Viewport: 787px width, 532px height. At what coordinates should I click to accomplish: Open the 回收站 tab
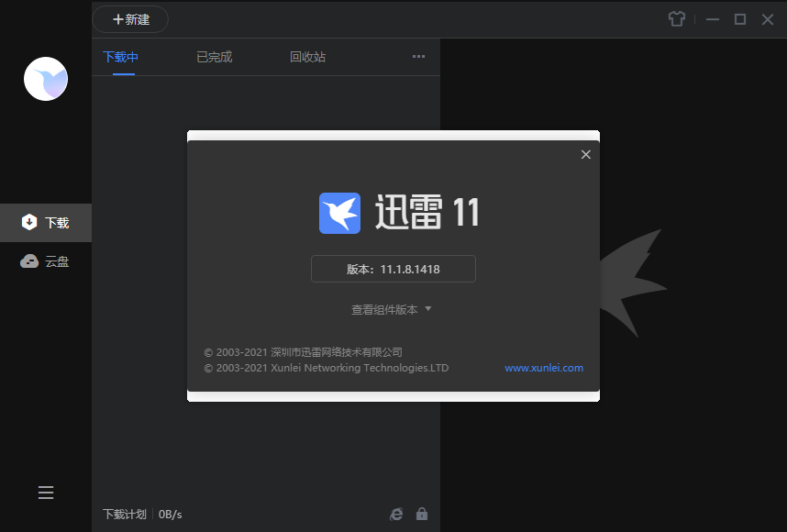[307, 57]
